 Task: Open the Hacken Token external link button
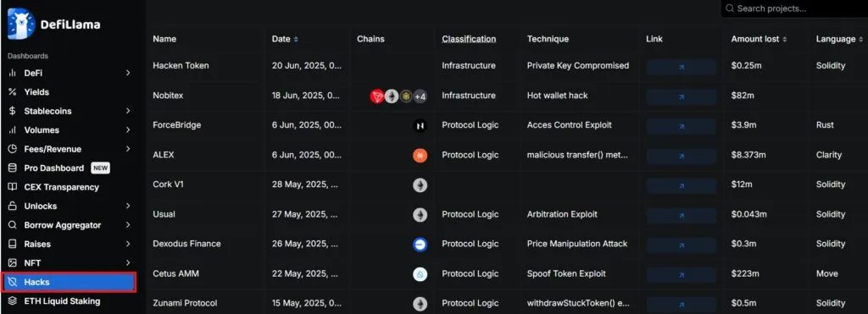682,67
